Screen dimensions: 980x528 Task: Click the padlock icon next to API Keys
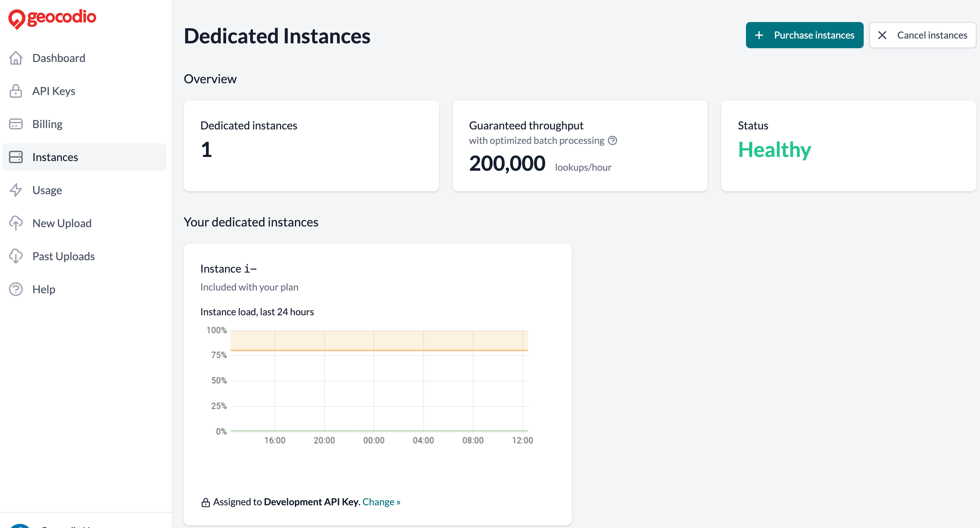click(15, 91)
